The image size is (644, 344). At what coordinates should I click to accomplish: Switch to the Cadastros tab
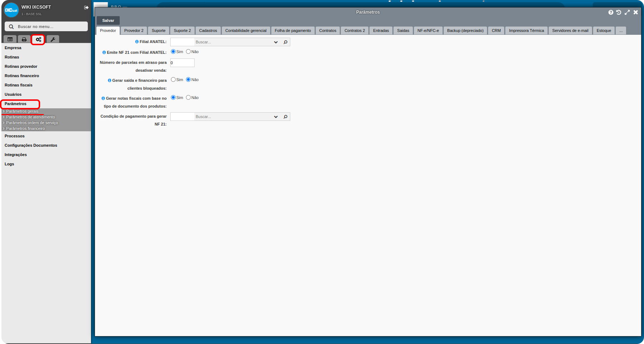pyautogui.click(x=208, y=30)
